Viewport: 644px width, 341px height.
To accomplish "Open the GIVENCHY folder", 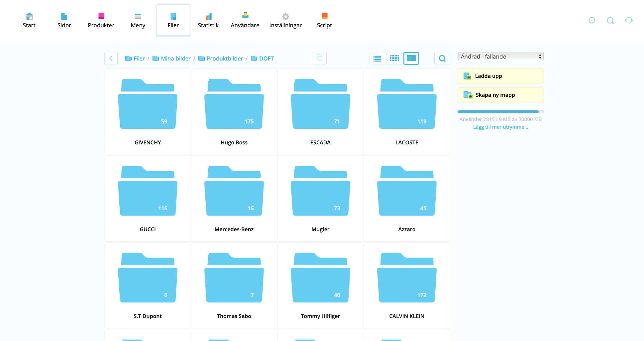I will click(x=148, y=112).
